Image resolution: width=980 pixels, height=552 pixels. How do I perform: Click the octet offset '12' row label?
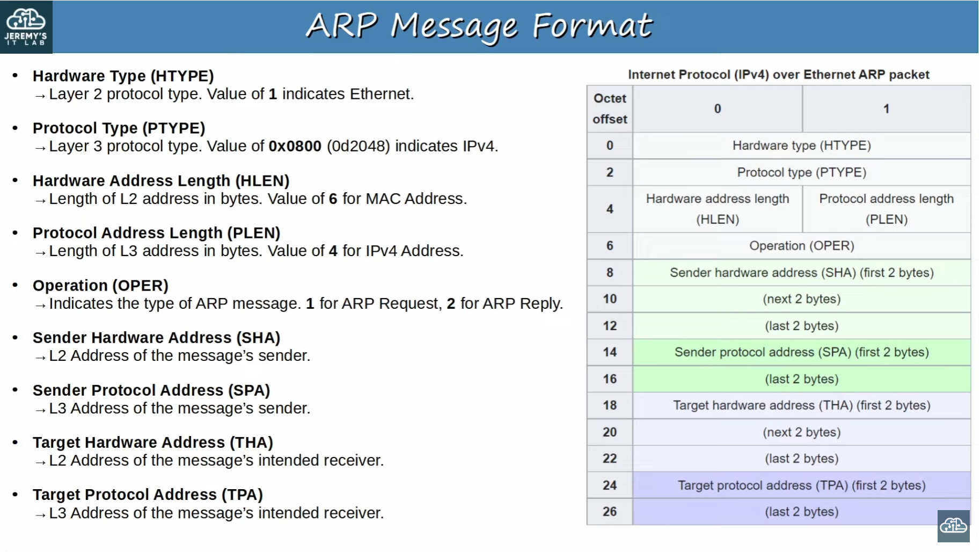click(610, 326)
